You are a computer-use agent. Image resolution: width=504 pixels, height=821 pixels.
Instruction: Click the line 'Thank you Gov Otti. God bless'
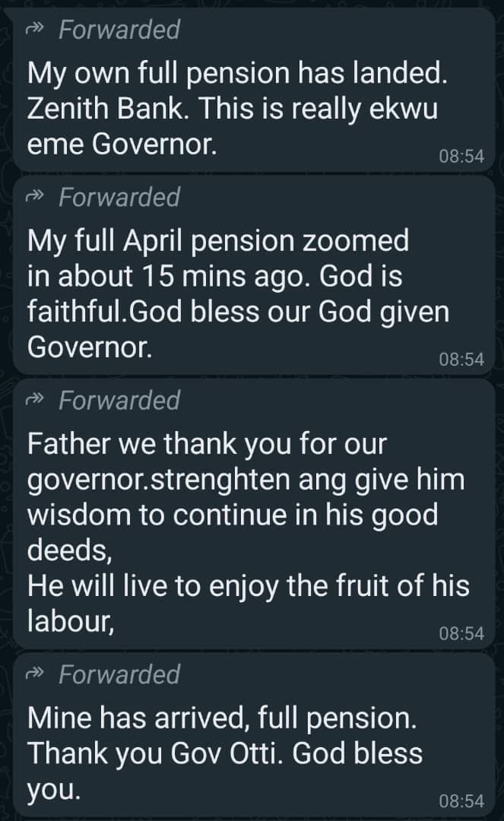point(225,753)
